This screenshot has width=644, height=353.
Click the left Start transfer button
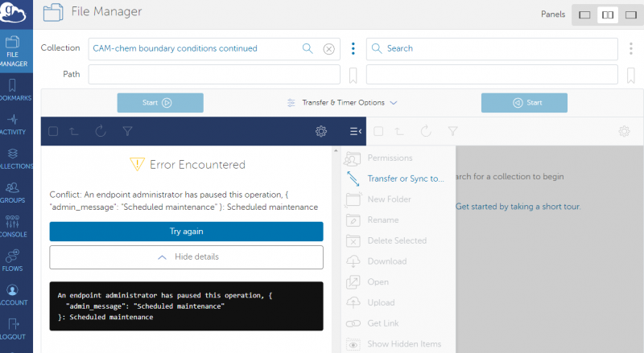point(159,103)
